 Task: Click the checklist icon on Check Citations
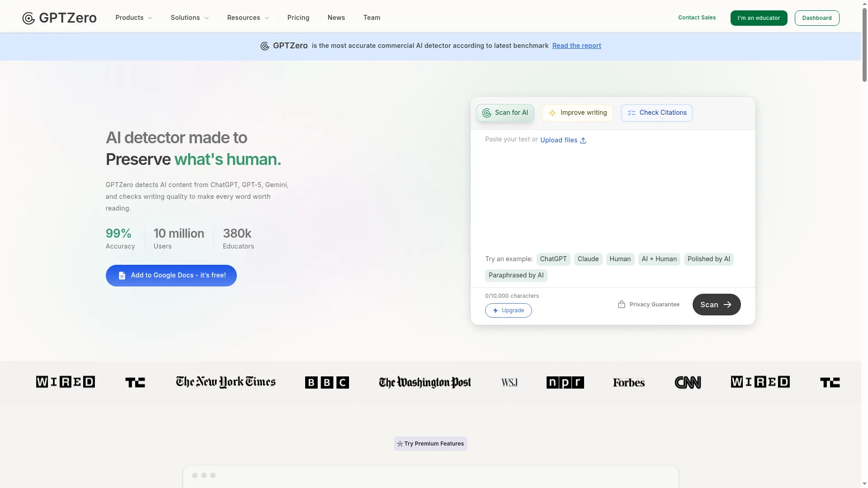[x=632, y=113]
